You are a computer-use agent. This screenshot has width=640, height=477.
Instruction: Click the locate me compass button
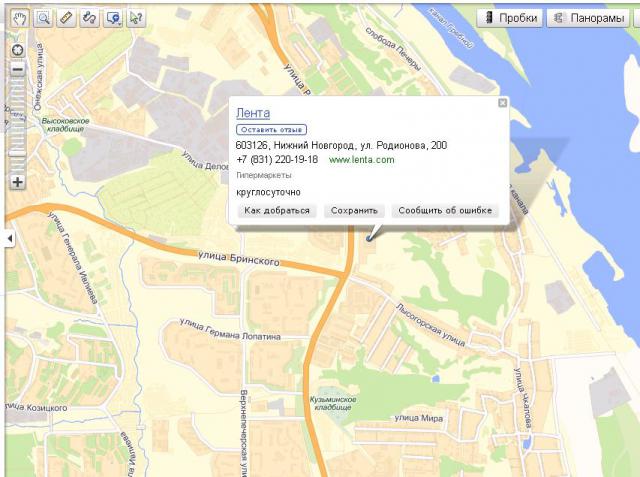pos(17,51)
